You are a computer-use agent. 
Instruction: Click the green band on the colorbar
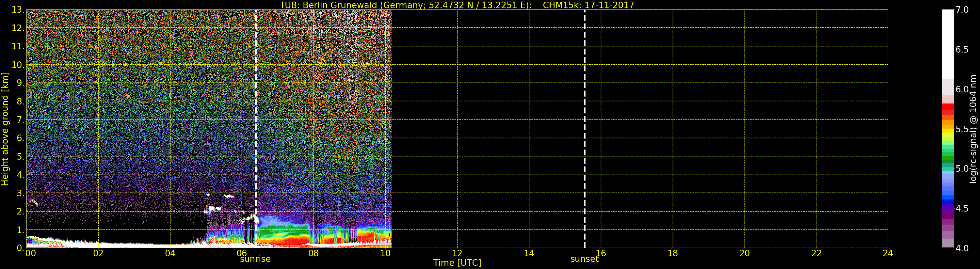pyautogui.click(x=947, y=158)
